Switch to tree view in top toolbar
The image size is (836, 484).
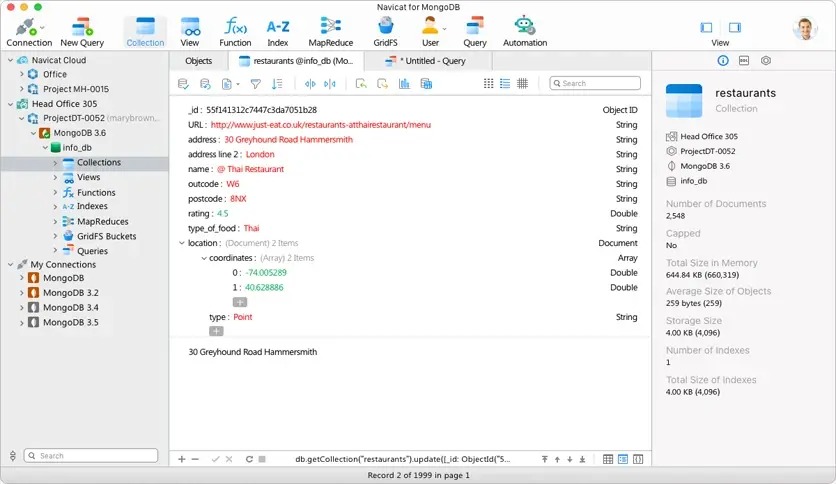[505, 84]
